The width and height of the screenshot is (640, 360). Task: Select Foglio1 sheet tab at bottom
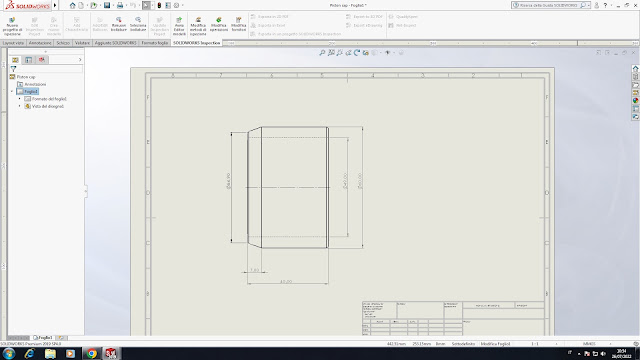[x=43, y=338]
